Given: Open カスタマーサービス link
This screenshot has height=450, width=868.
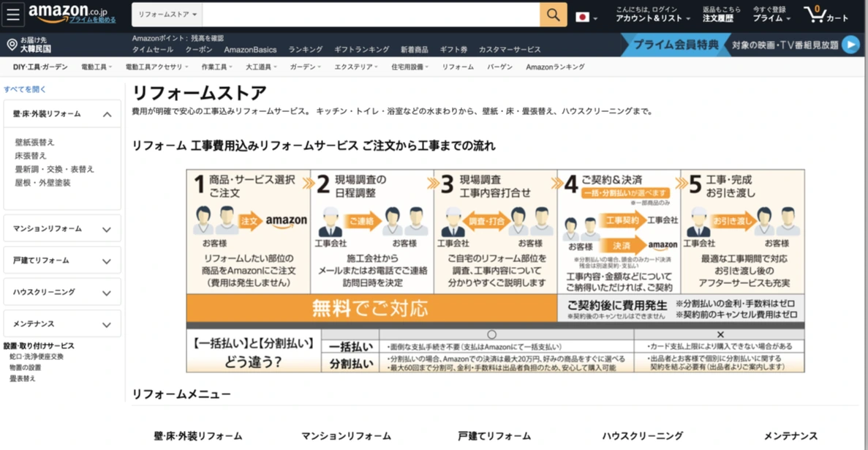Looking at the screenshot, I should (x=510, y=49).
